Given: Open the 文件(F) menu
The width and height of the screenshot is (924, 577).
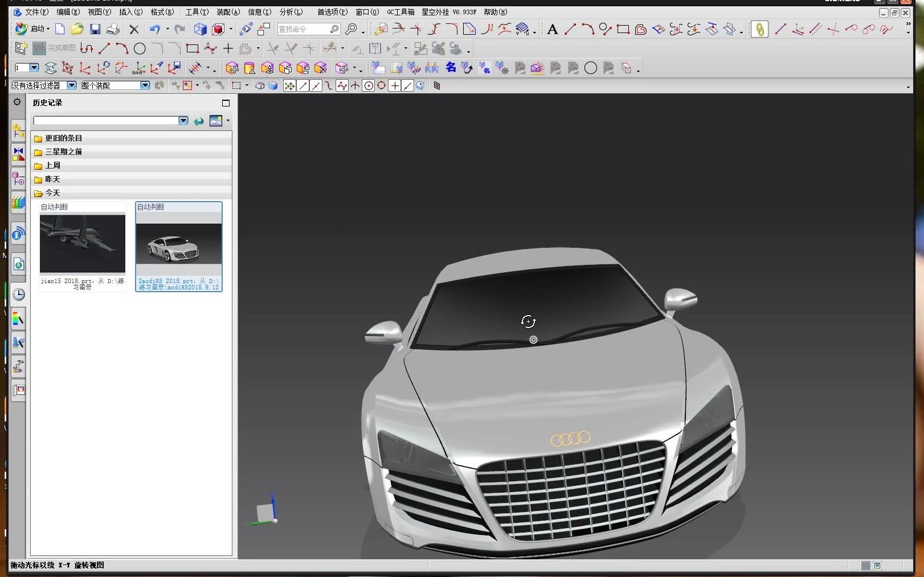Looking at the screenshot, I should click(36, 12).
